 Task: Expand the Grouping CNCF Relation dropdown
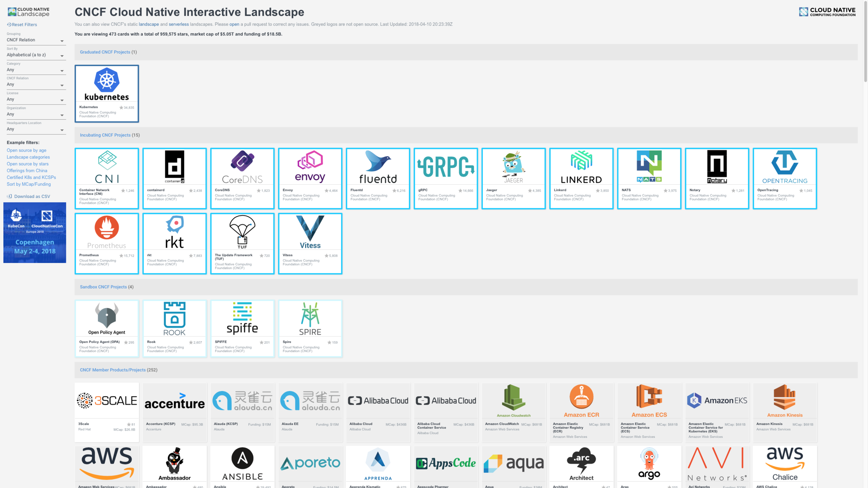[x=35, y=40]
